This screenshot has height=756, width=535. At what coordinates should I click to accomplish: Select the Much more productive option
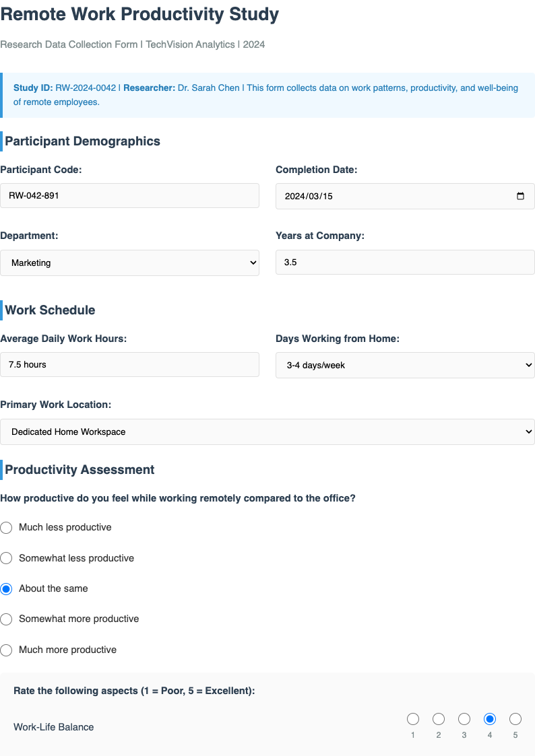point(6,650)
